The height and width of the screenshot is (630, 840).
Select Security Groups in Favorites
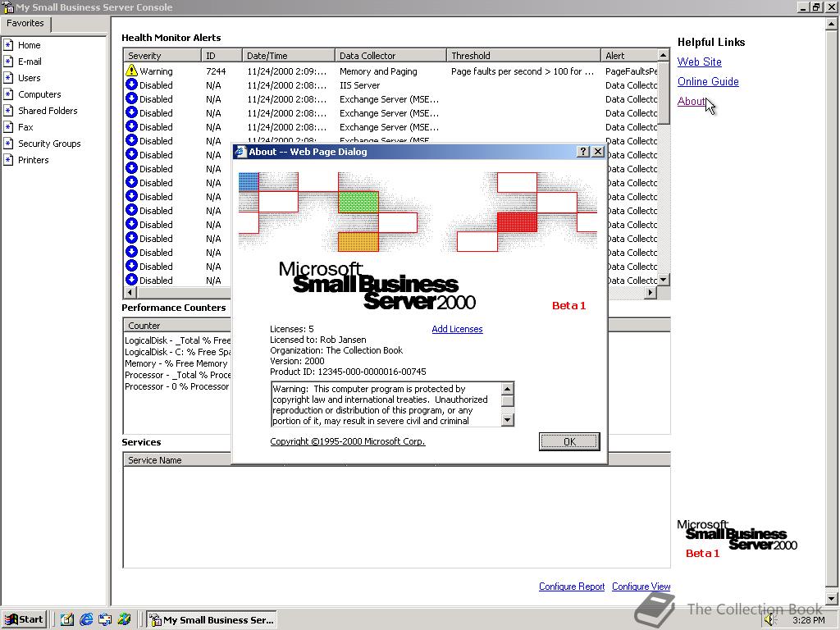click(49, 144)
